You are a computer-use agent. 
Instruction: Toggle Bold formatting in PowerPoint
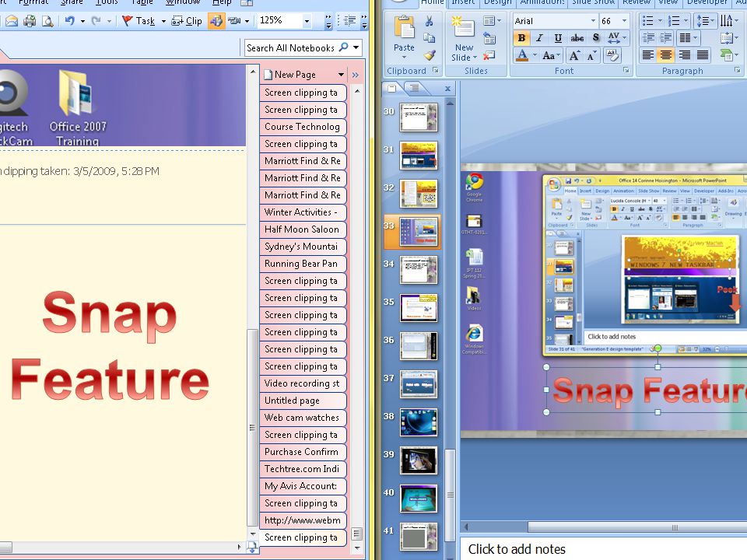pyautogui.click(x=521, y=38)
